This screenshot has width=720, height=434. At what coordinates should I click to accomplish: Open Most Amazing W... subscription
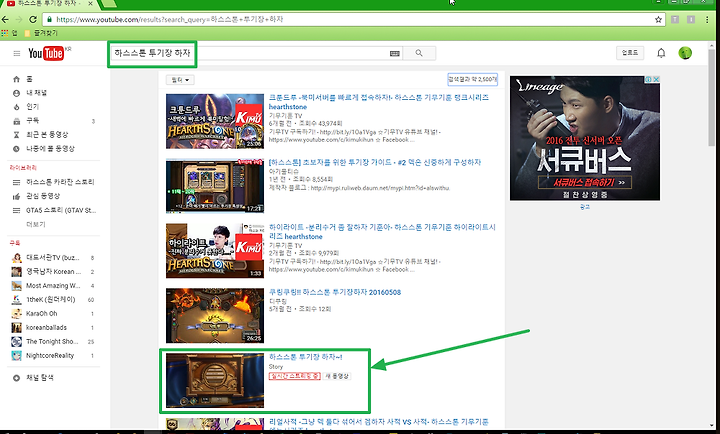click(53, 286)
